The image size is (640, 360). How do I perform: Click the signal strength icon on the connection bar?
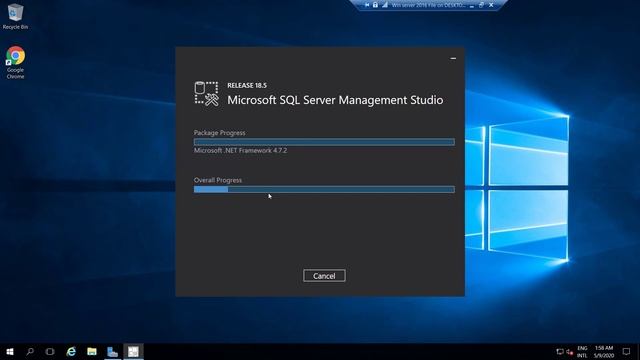coord(384,5)
